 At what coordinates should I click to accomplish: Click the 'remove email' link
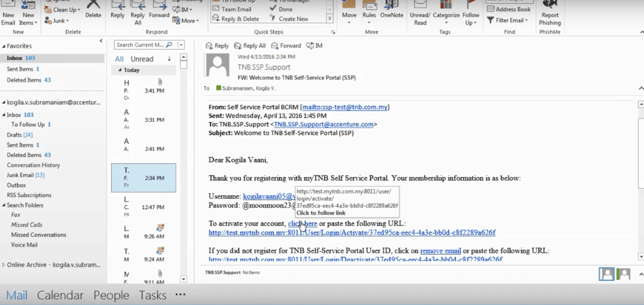click(x=440, y=250)
